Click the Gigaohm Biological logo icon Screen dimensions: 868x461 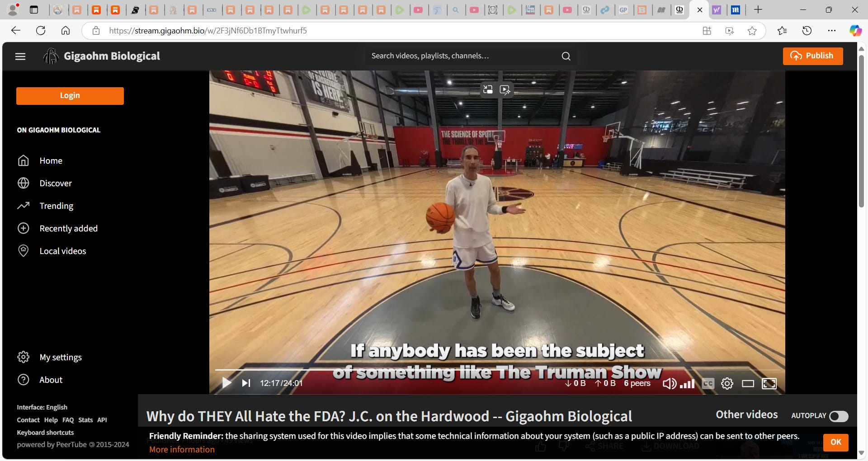coord(51,56)
